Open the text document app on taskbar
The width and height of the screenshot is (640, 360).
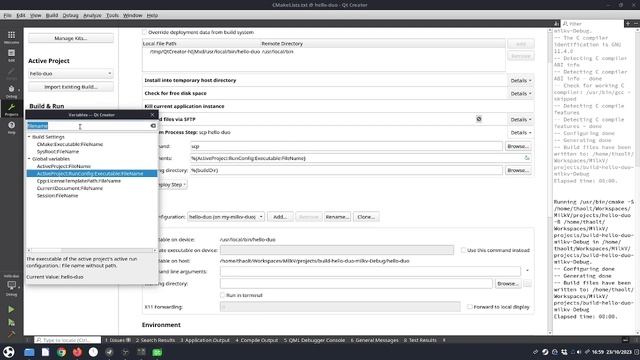point(45,352)
